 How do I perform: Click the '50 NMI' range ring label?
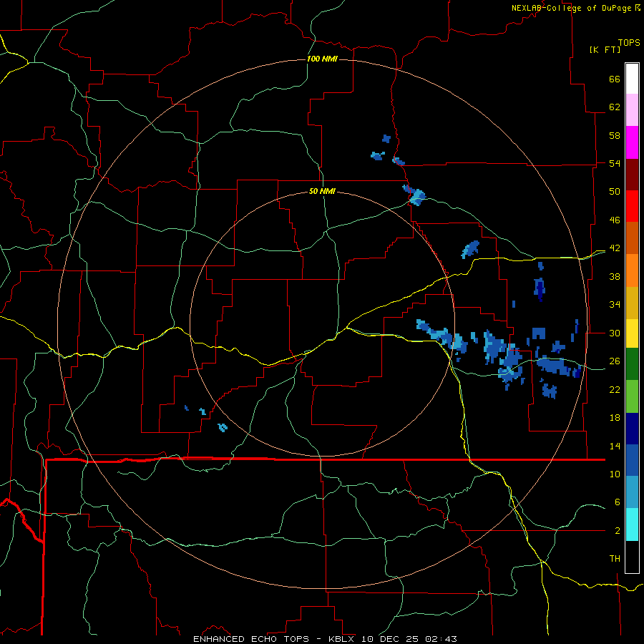pyautogui.click(x=322, y=191)
